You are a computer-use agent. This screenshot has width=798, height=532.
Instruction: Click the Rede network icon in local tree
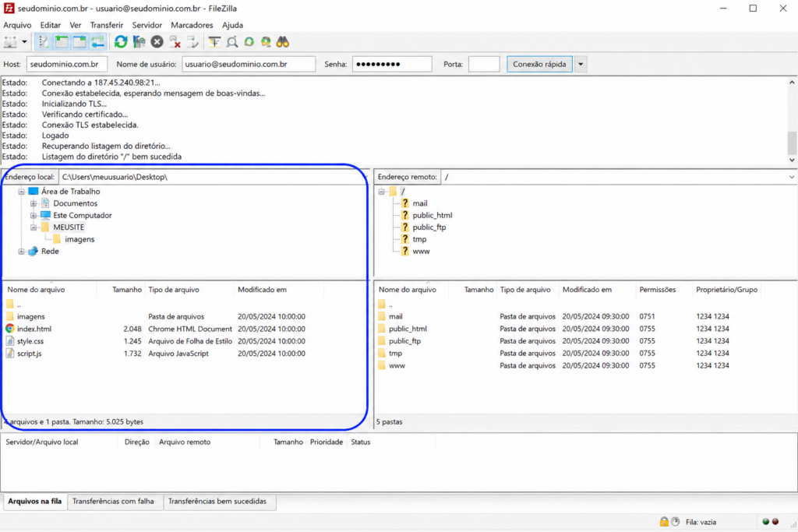point(33,252)
